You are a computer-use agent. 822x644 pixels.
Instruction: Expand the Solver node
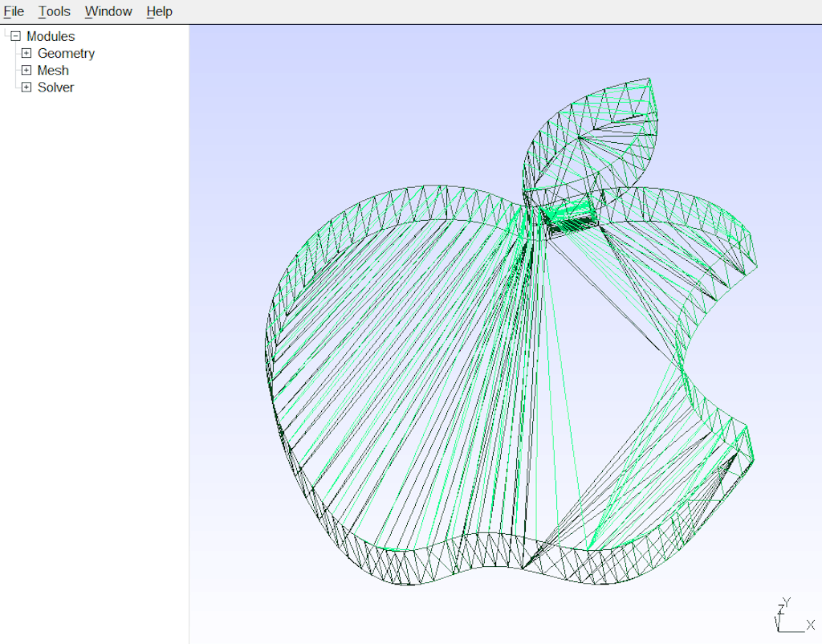26,87
